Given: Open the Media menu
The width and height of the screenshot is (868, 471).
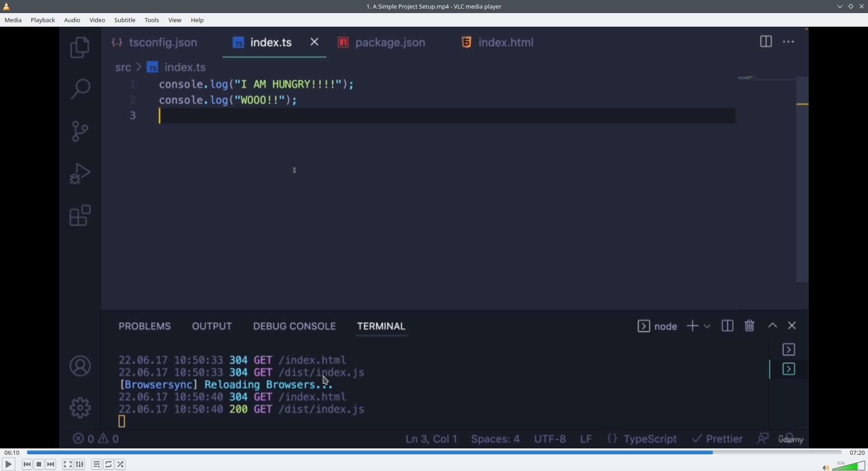Looking at the screenshot, I should click(13, 20).
